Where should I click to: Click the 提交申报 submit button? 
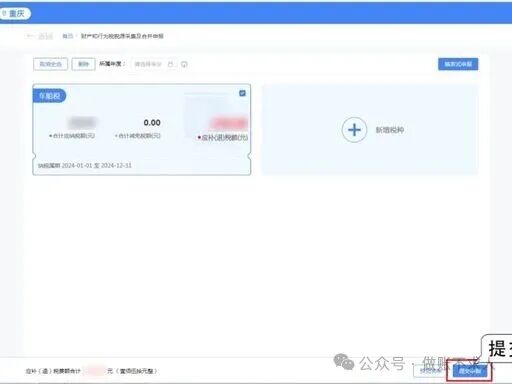(470, 371)
